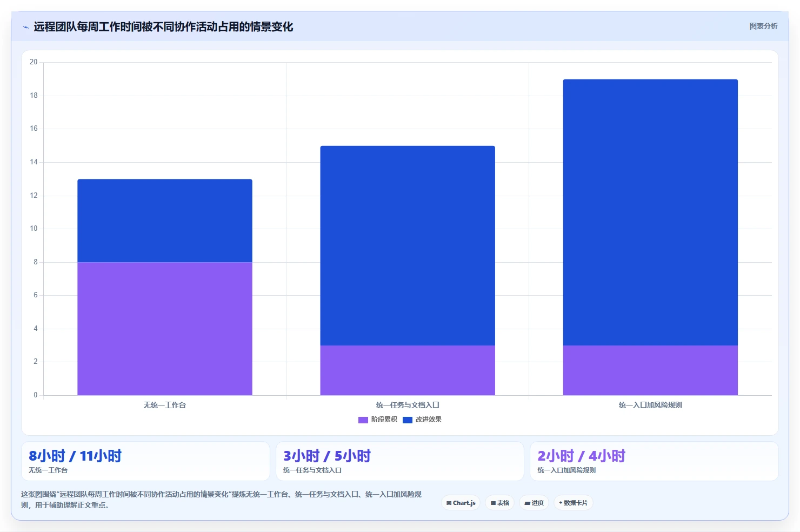Image resolution: width=800 pixels, height=532 pixels.
Task: Select the 进度 tag
Action: pyautogui.click(x=534, y=503)
